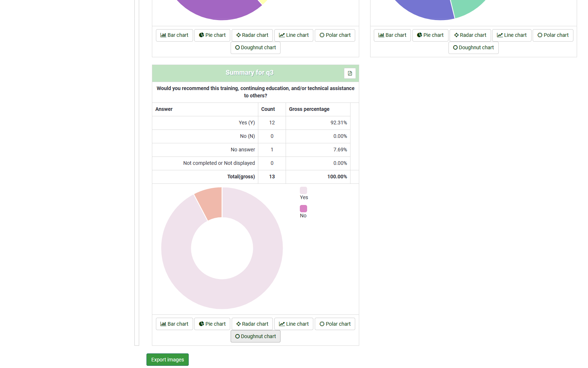This screenshot has height=368, width=588.
Task: Choose Radar chart in top-right panel
Action: (470, 35)
